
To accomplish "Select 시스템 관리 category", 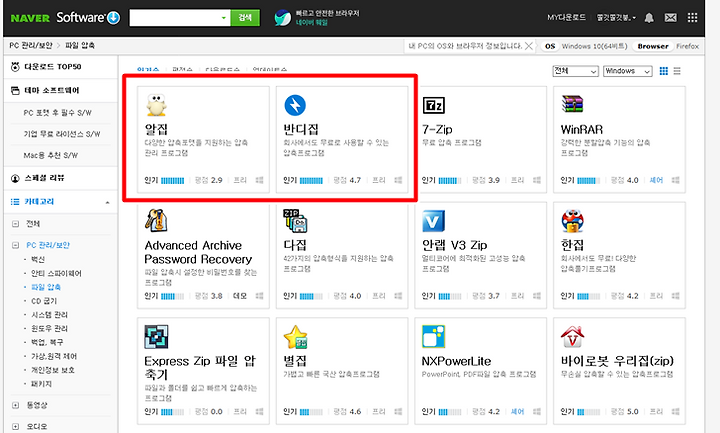I will (x=49, y=315).
